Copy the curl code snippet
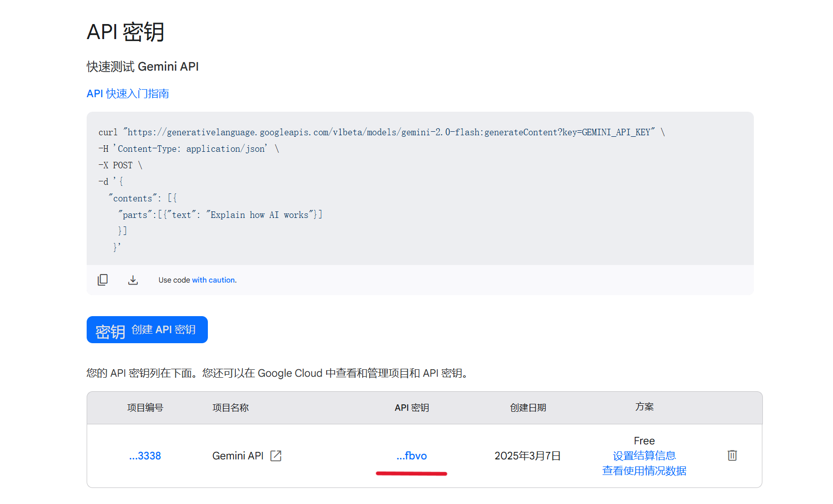 (x=103, y=280)
